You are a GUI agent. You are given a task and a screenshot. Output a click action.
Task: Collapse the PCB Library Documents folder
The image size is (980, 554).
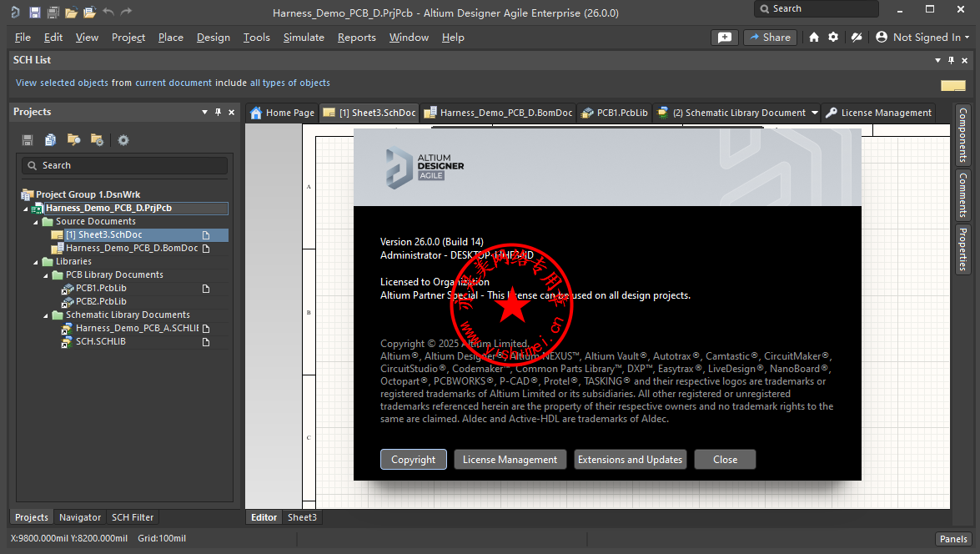(x=46, y=275)
